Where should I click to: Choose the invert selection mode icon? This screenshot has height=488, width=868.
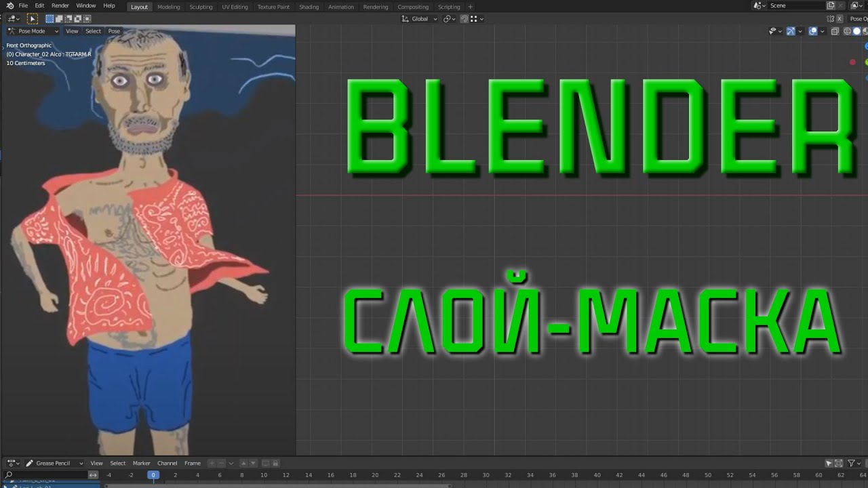[77, 19]
